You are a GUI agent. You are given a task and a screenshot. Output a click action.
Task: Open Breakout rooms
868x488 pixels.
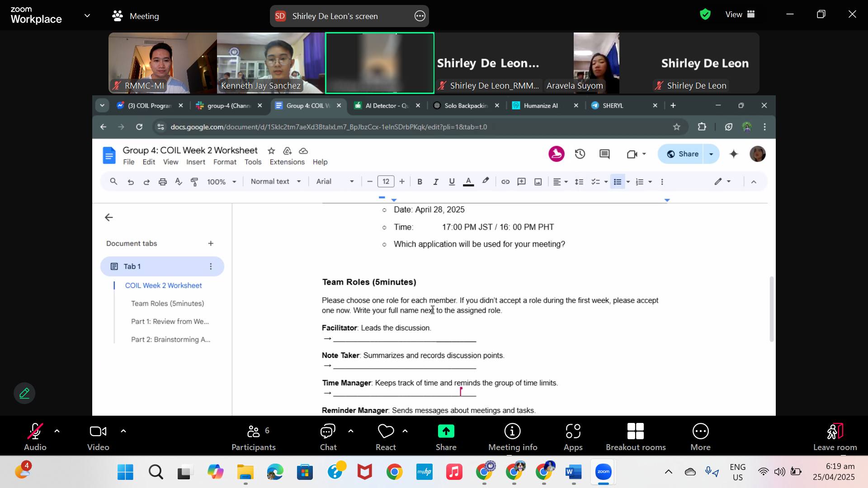coord(635,436)
